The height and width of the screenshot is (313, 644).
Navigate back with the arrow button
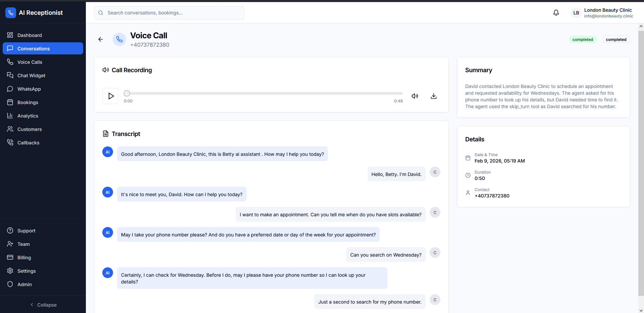(x=101, y=39)
